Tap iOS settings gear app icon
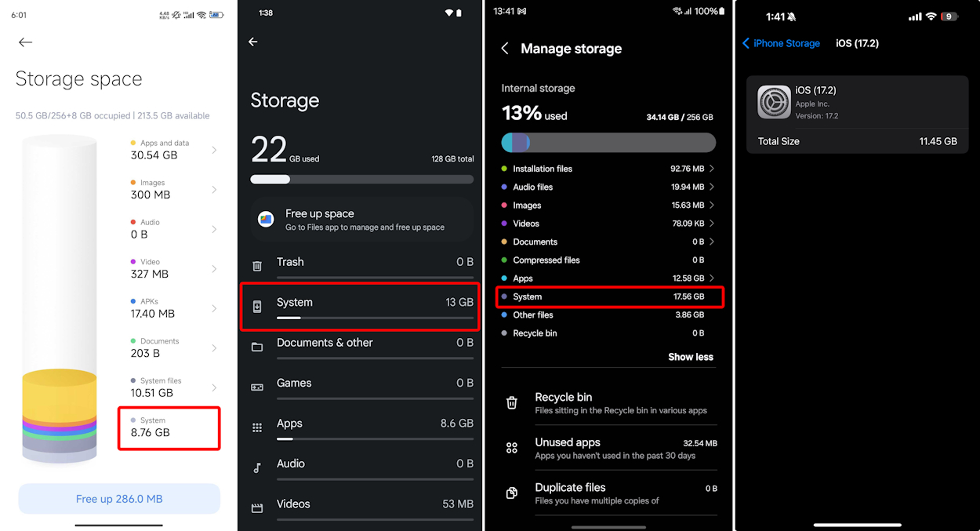 click(x=774, y=102)
